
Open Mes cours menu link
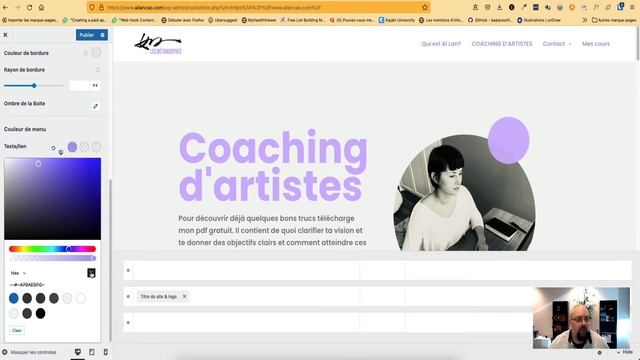596,44
